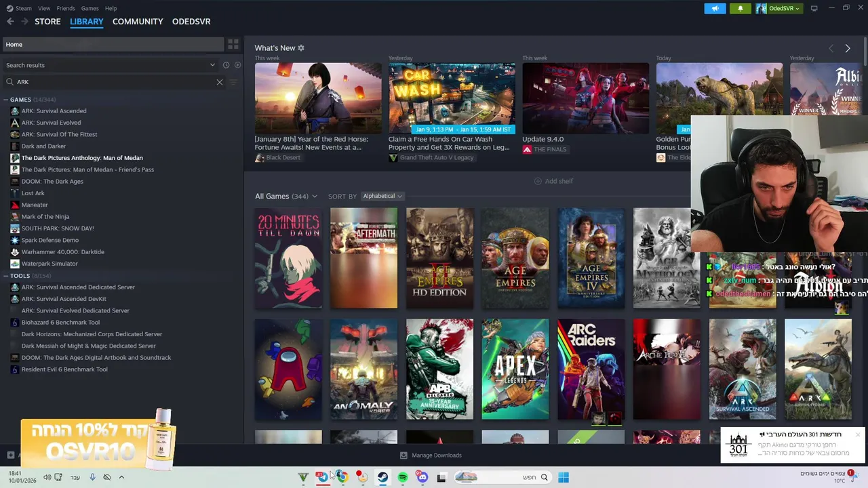Select Mark of the Ninja

tap(45, 217)
